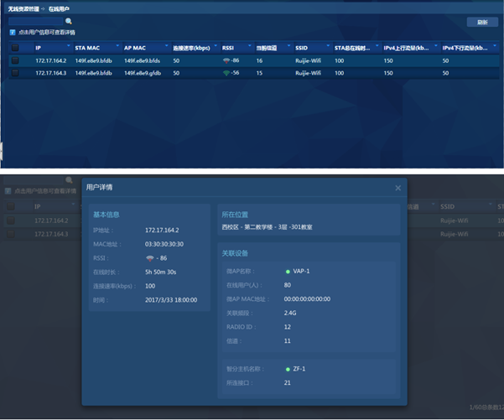Click VAP-1 device name in dialog
504x420 pixels.
coord(301,272)
